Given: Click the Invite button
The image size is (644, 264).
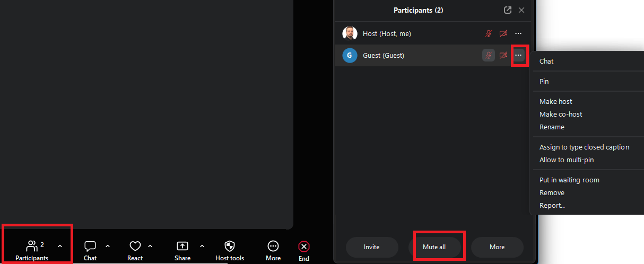Looking at the screenshot, I should point(372,247).
